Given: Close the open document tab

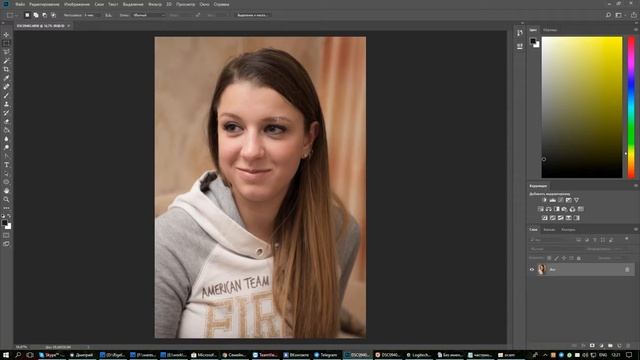Looking at the screenshot, I should [x=69, y=26].
